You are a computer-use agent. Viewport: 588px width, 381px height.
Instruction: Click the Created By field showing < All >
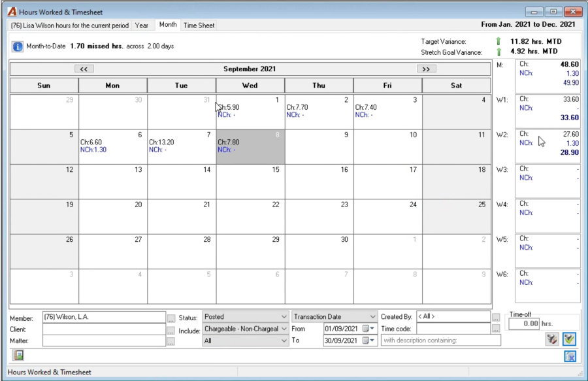coord(453,316)
